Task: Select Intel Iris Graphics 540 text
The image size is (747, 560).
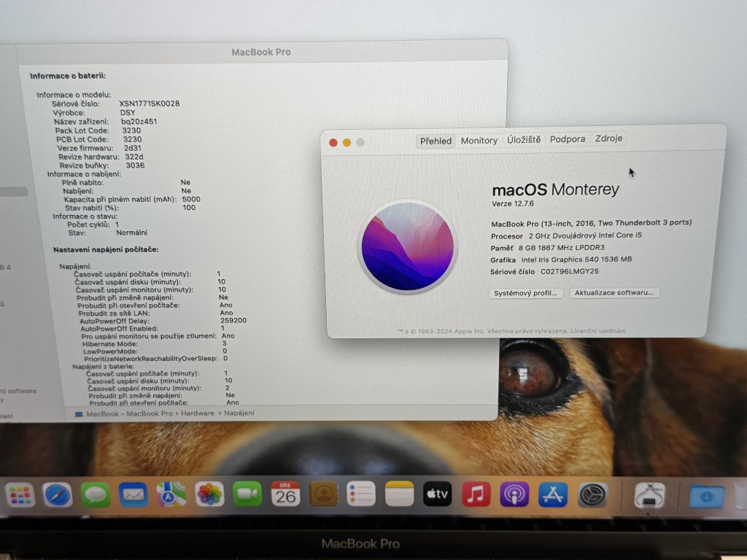Action: (576, 260)
